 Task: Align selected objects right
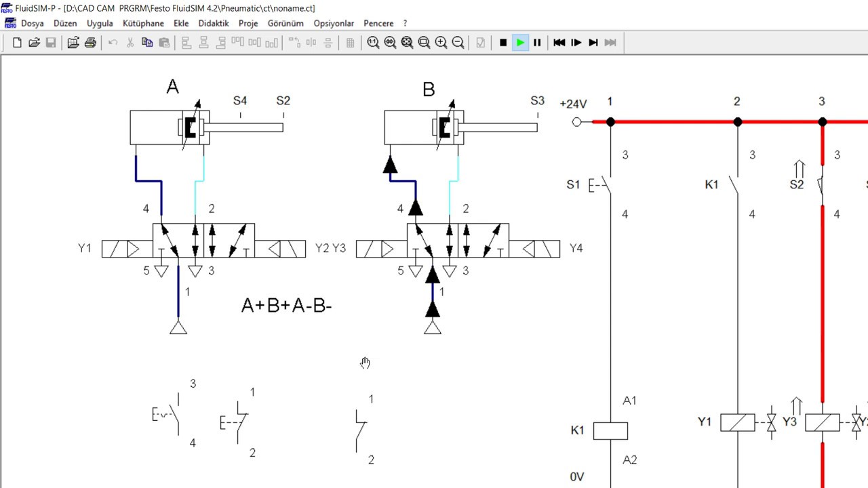click(x=220, y=42)
